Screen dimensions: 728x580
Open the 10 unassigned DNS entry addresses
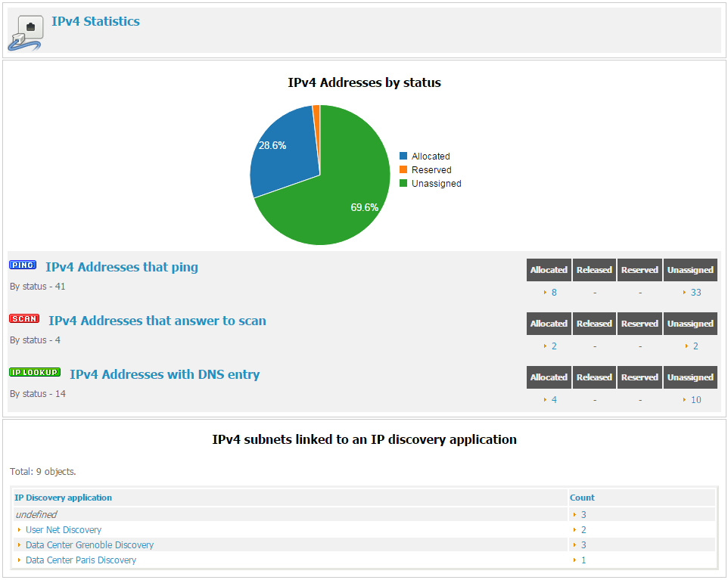coord(695,400)
